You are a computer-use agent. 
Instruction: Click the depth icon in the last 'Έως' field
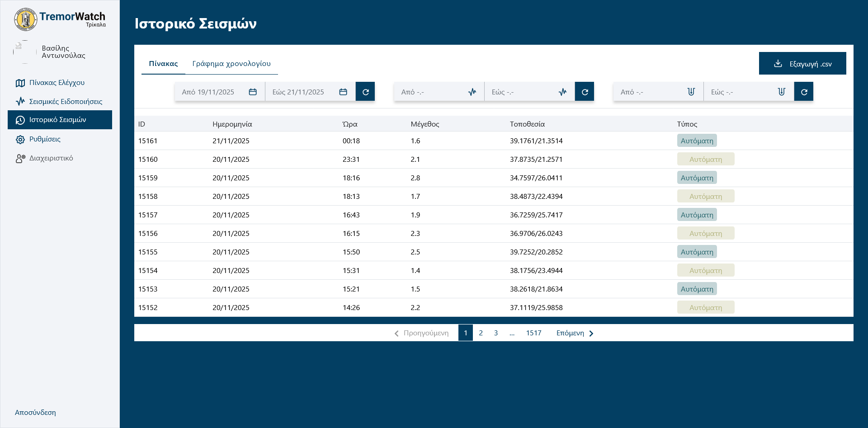[x=781, y=92]
